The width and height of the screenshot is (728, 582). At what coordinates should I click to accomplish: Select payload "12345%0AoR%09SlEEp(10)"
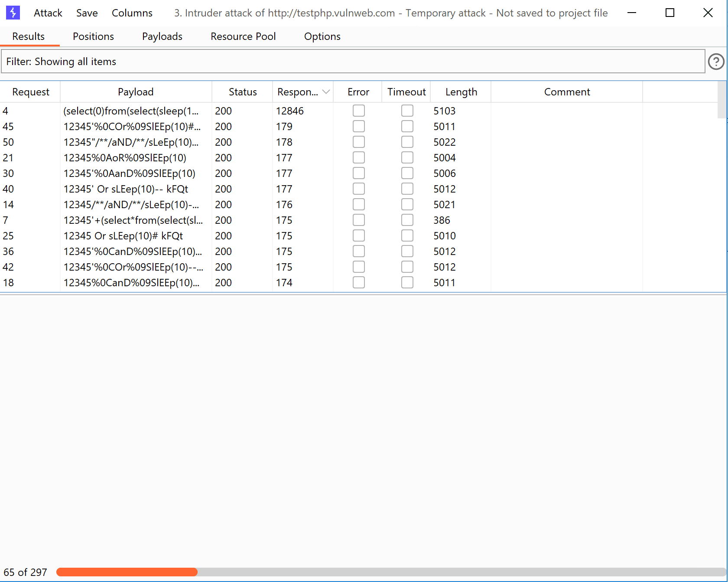tap(125, 158)
